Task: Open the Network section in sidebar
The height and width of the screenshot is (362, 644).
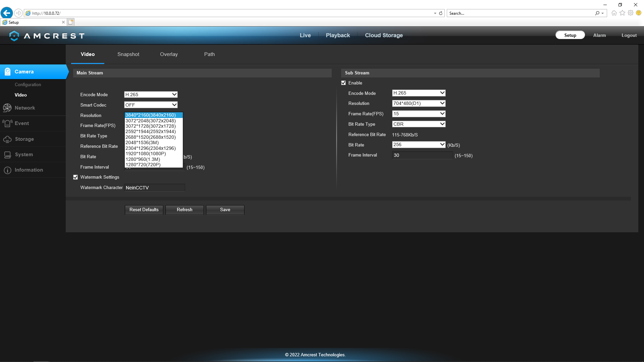Action: 33,108
